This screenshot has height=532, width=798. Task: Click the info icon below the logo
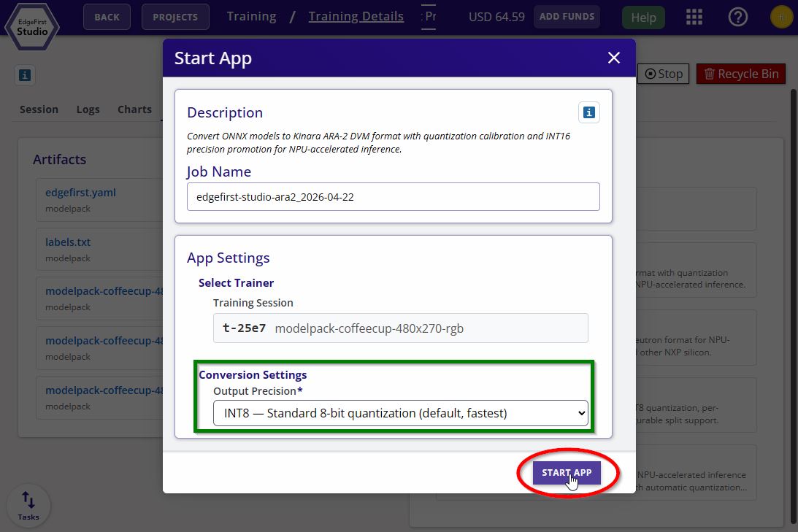point(24,75)
